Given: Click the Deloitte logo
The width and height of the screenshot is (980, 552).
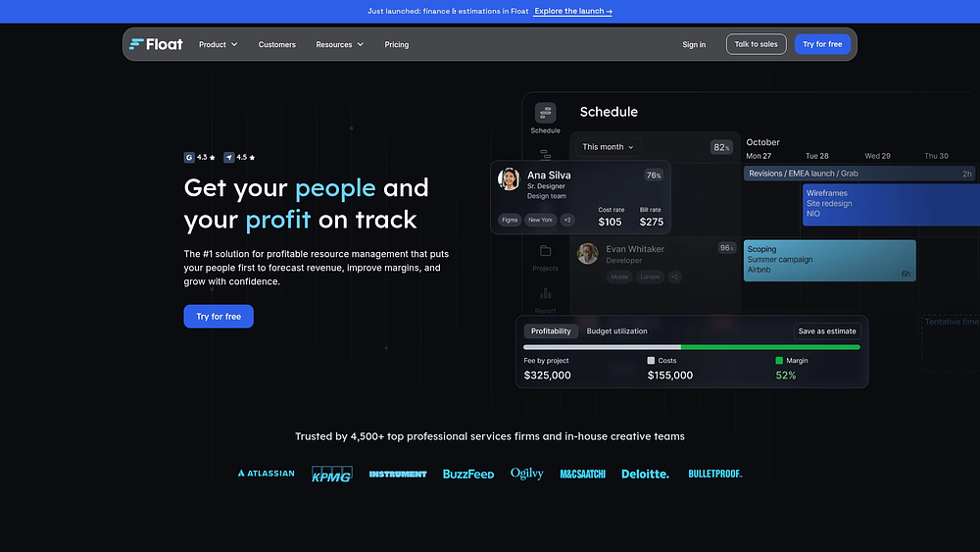Looking at the screenshot, I should coord(645,474).
